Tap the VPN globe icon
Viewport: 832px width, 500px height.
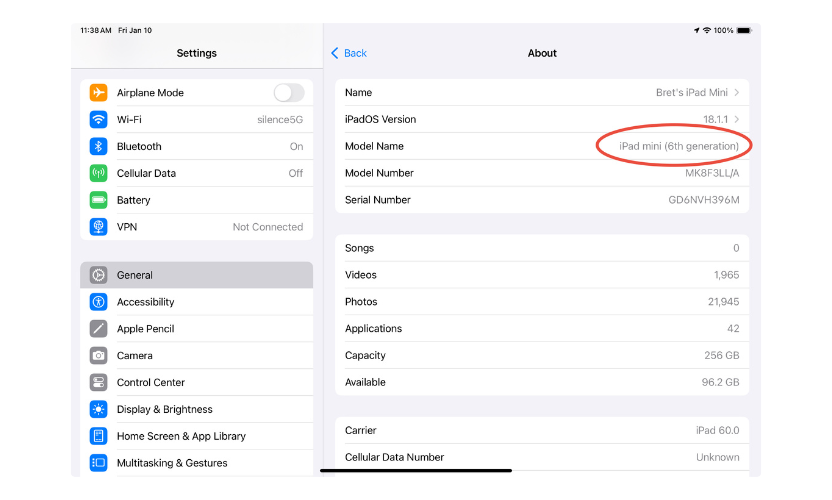[98, 227]
